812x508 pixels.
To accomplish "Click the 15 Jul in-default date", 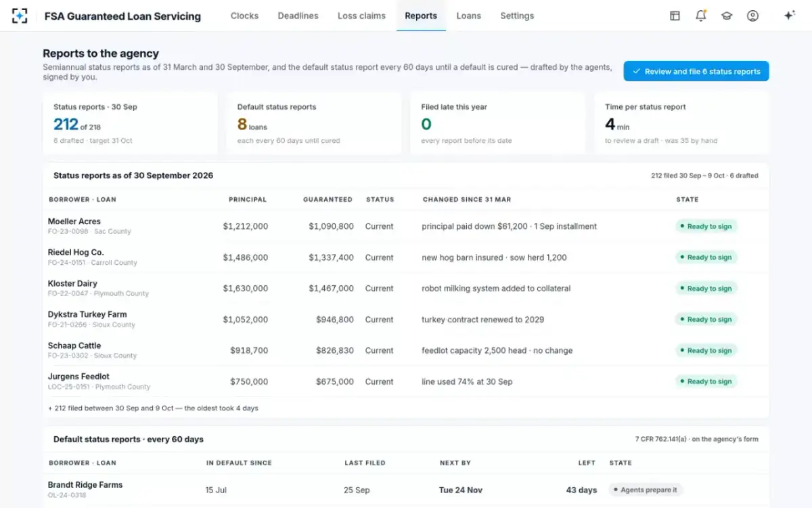I will tap(217, 490).
